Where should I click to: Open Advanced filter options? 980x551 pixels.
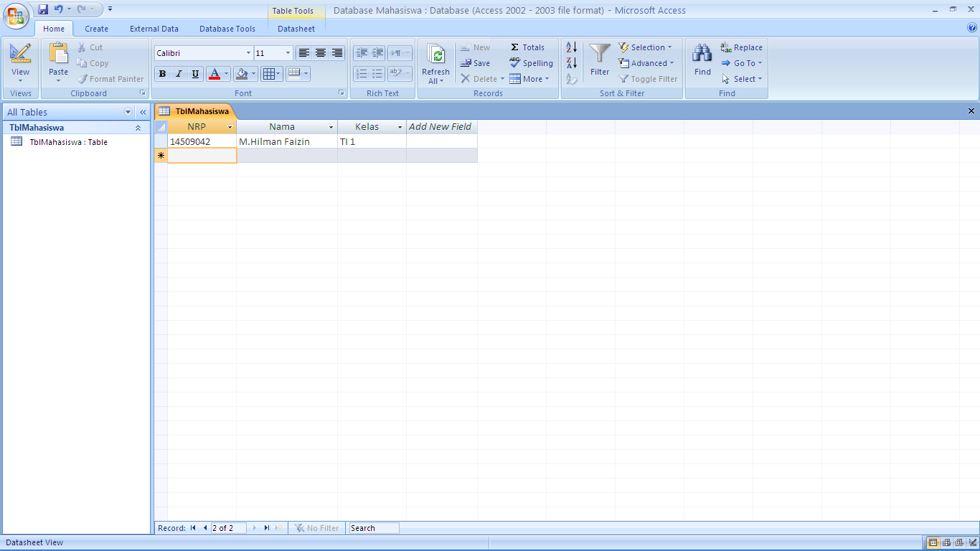tap(646, 63)
